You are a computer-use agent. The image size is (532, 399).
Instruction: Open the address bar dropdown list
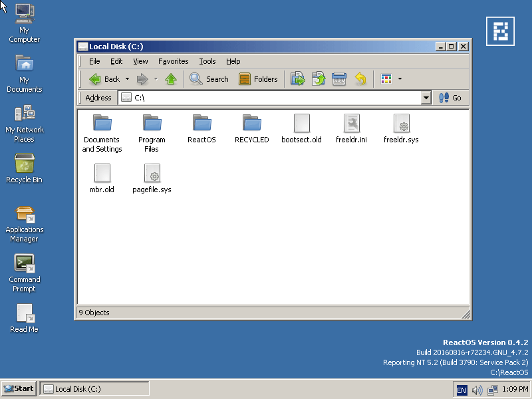(426, 98)
